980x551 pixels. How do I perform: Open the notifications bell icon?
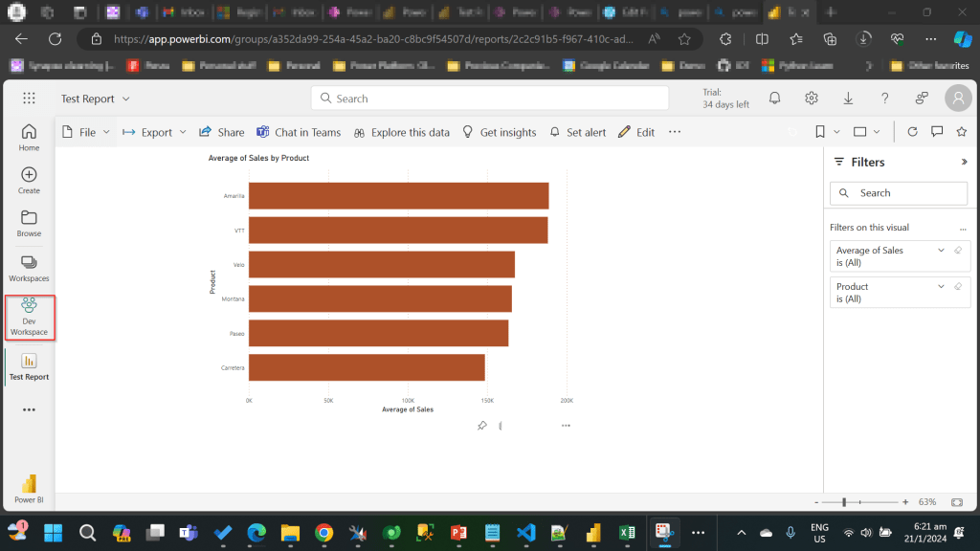(x=775, y=99)
